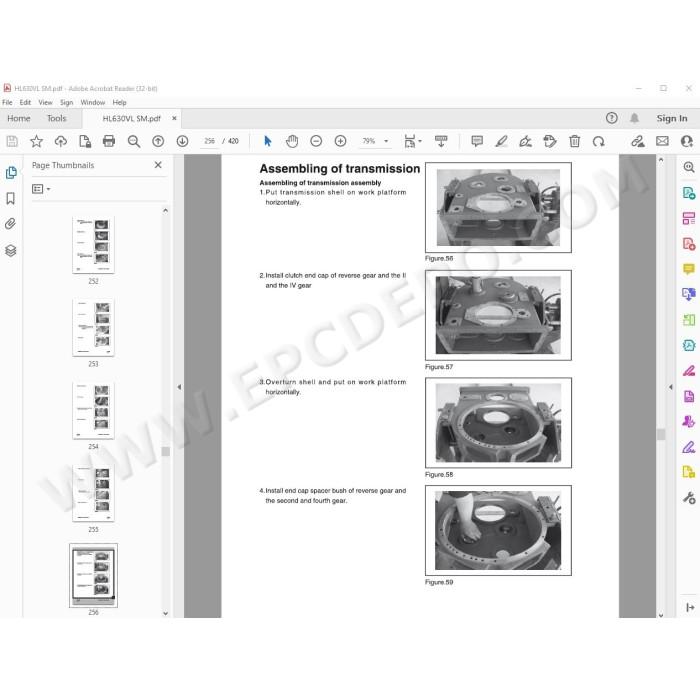Close the Page Thumbnails panel

tap(158, 165)
